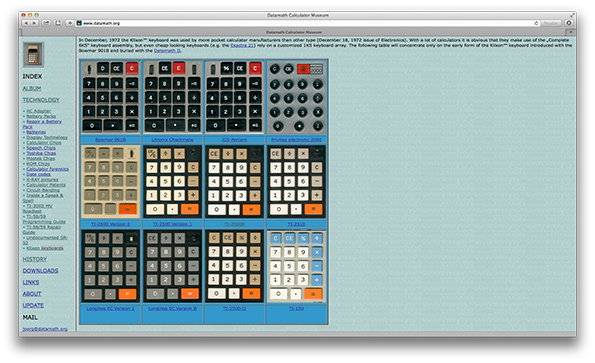Open the Toshiba Chips sidebar link
Viewport: 595px width, 363px height.
click(x=41, y=153)
